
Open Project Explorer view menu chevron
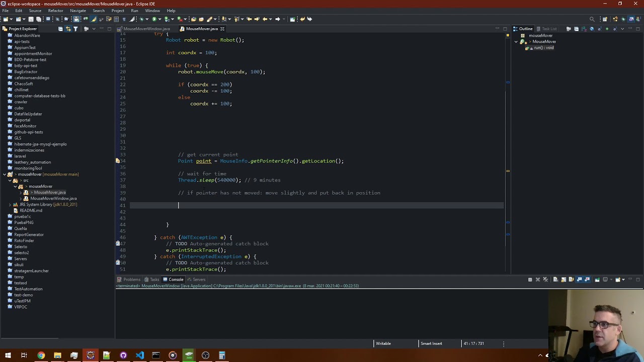(94, 29)
